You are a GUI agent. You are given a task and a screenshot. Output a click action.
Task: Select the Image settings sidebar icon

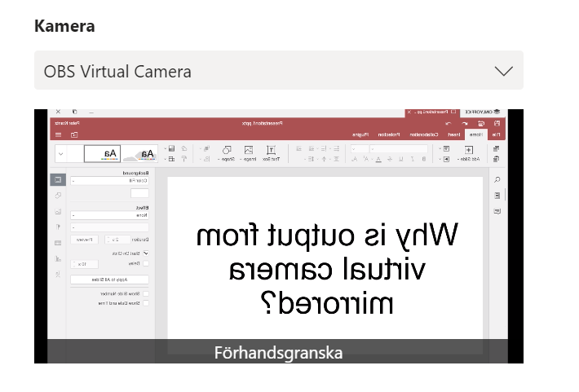58,211
